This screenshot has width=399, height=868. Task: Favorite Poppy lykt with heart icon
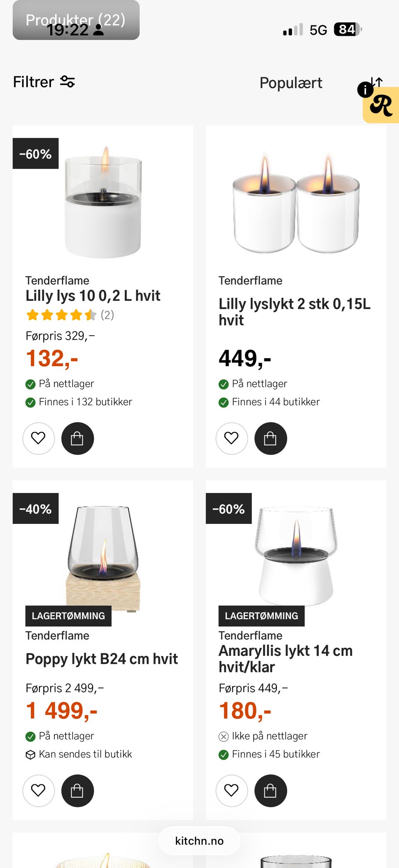38,791
